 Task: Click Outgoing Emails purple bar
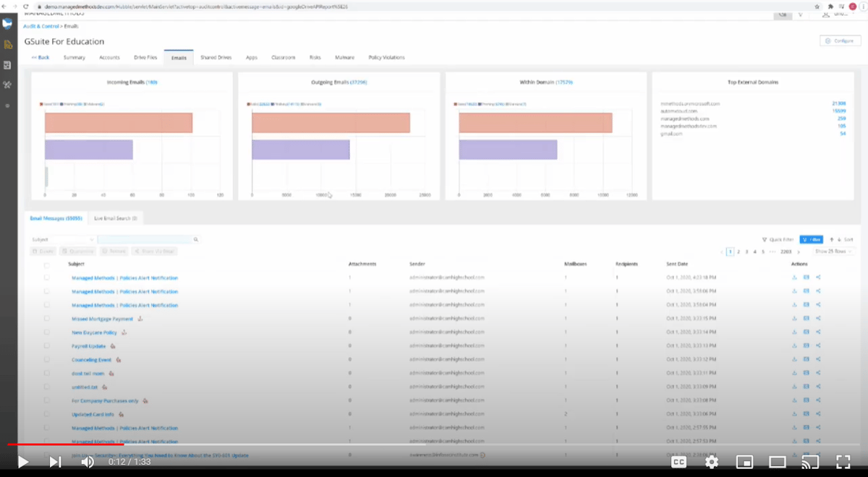point(301,150)
